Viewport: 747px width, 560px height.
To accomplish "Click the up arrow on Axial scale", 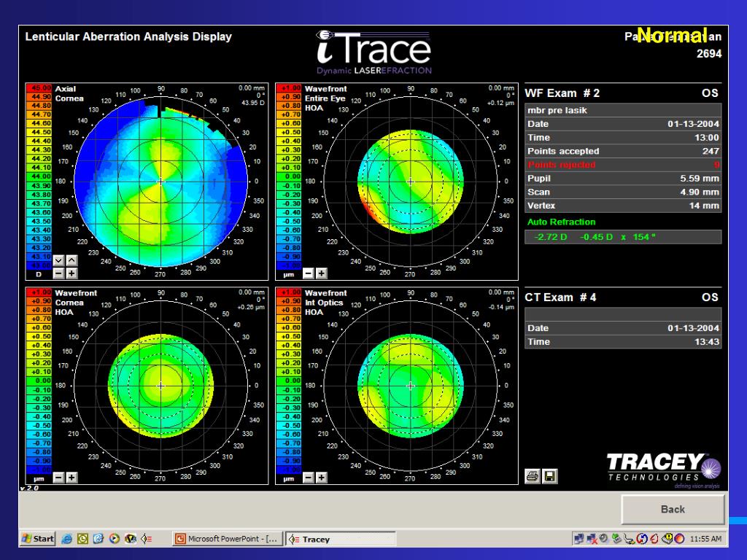I will [x=71, y=260].
